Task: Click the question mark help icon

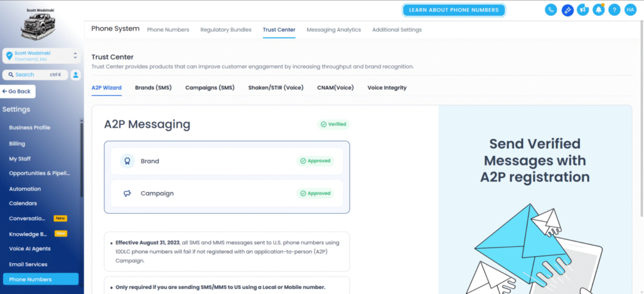Action: [x=614, y=10]
